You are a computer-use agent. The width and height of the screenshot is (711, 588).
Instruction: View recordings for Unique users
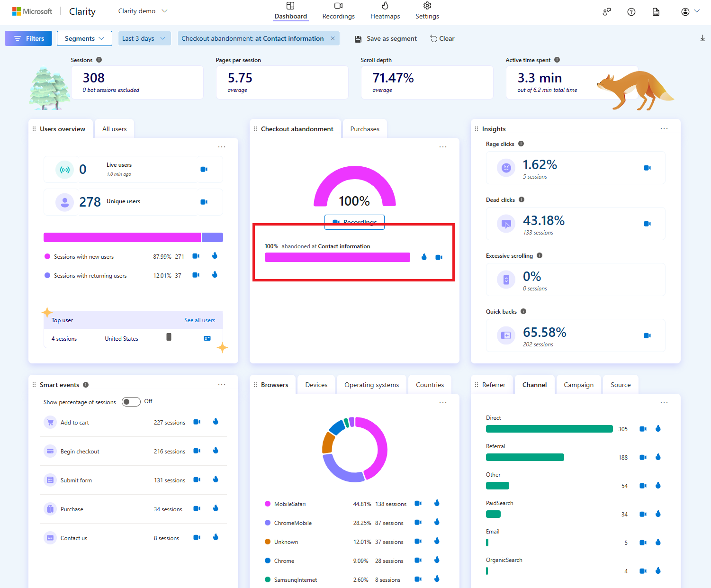pyautogui.click(x=204, y=202)
